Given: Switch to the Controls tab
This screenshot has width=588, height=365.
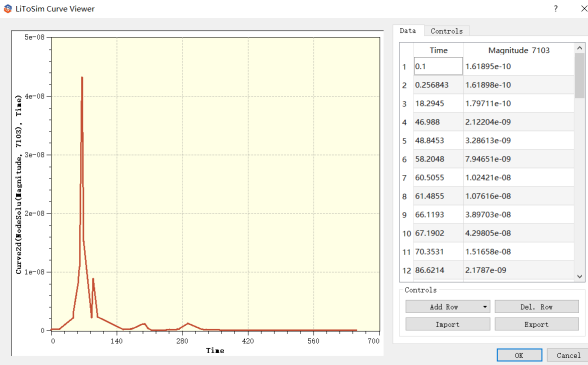Looking at the screenshot, I should coord(446,31).
